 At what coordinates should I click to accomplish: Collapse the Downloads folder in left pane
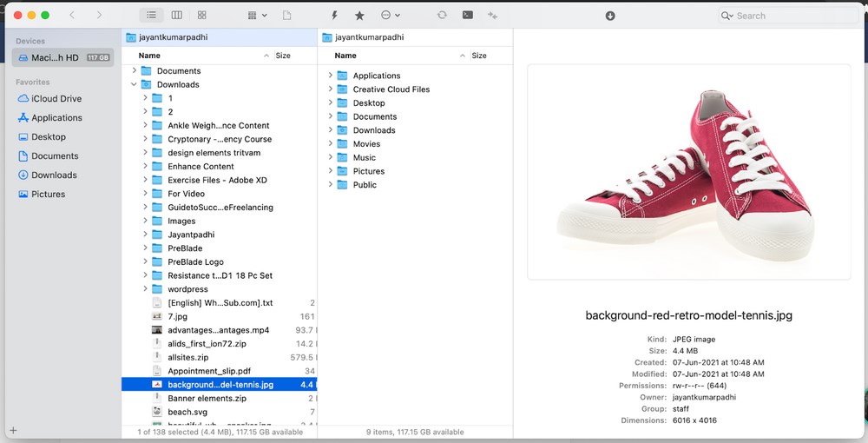point(134,85)
